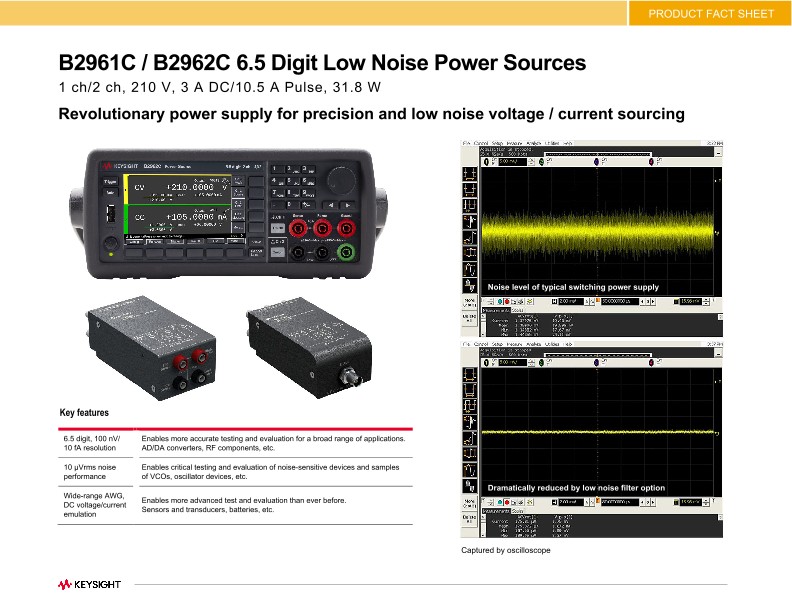Open Measurements tab in low-noise-filter scope capture
The width and height of the screenshot is (792, 612).
[497, 512]
